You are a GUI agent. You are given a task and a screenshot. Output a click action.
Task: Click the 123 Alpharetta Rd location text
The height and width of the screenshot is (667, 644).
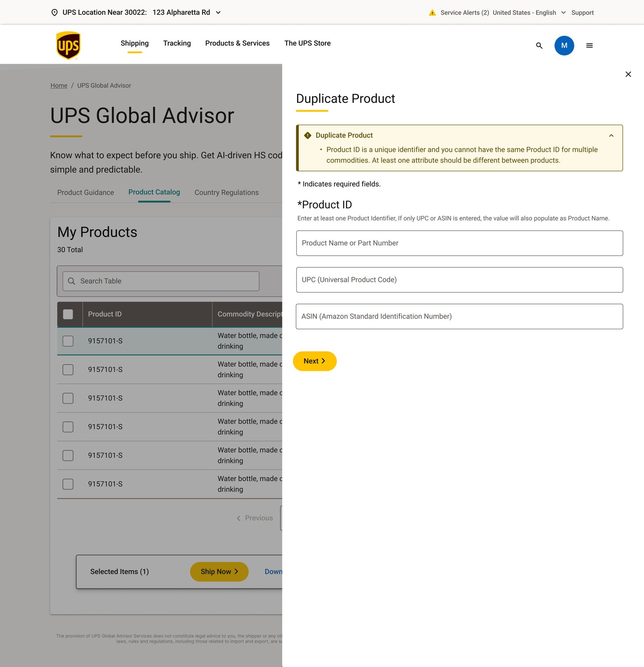[181, 12]
